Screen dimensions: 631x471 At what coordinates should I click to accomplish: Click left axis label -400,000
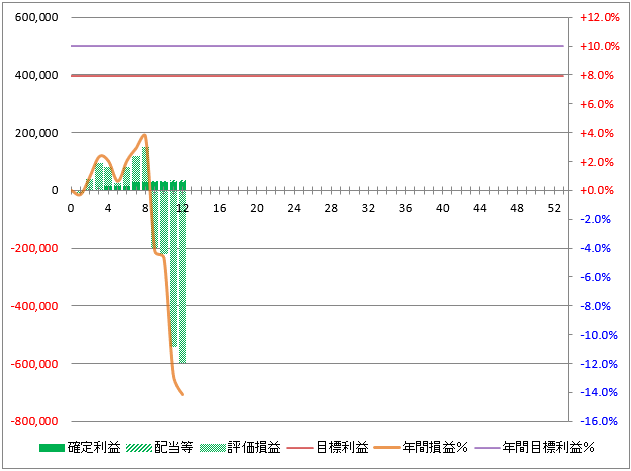click(34, 306)
